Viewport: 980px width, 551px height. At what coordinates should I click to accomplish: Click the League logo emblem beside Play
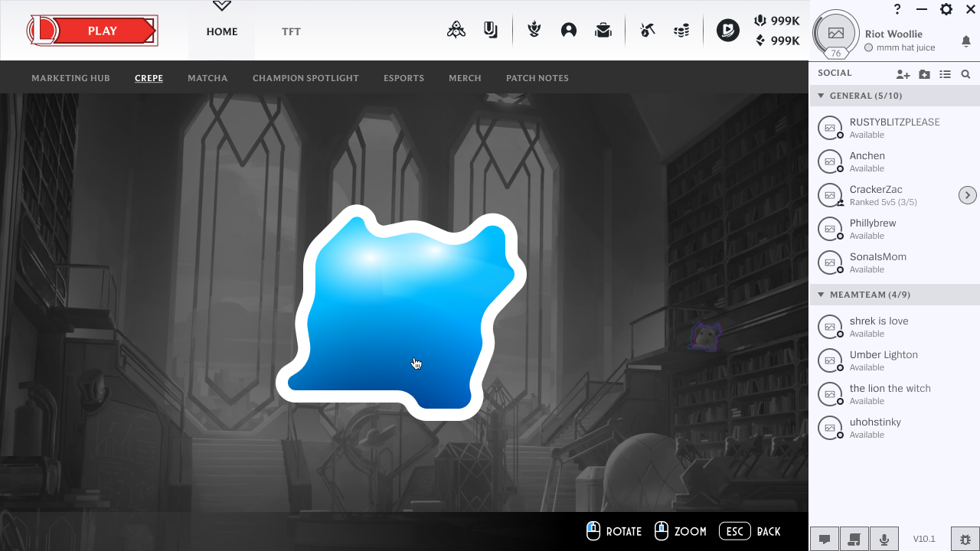[x=43, y=31]
